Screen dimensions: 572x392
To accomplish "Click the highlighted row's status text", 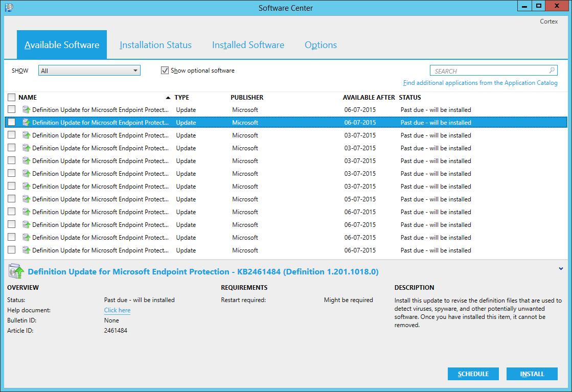I will (x=436, y=123).
